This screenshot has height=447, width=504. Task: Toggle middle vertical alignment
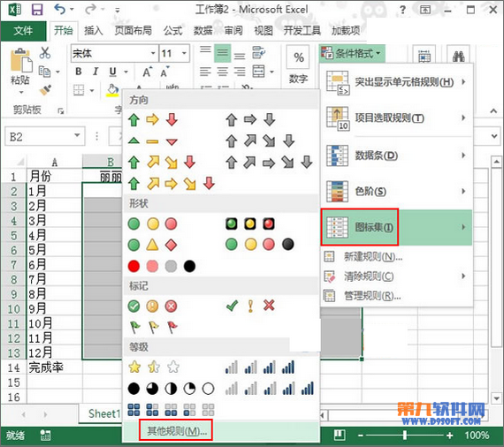tap(222, 53)
